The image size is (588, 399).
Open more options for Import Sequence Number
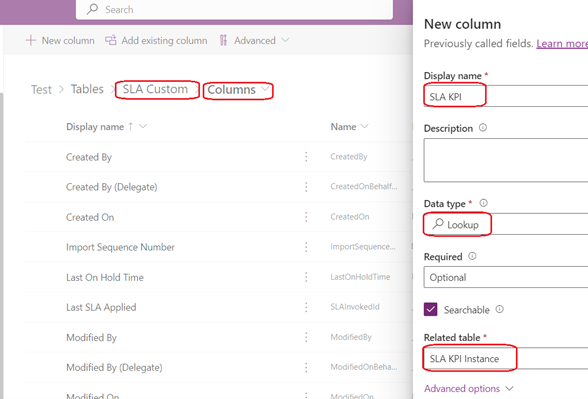[306, 247]
